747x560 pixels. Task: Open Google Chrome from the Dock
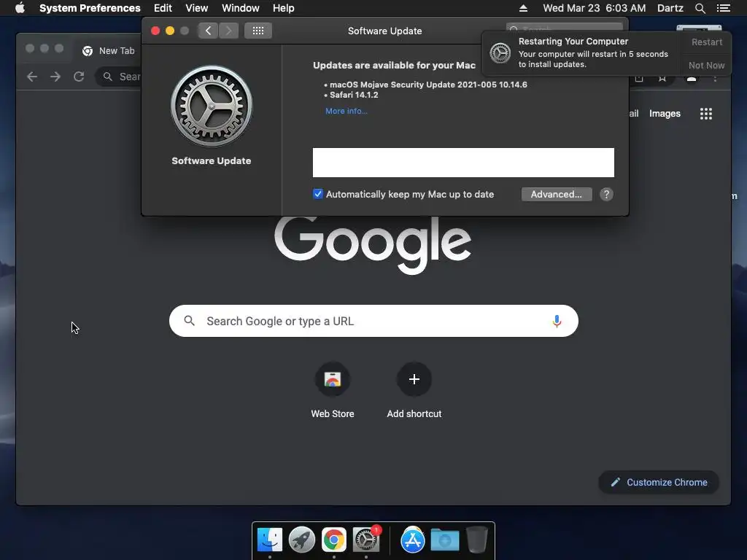334,540
